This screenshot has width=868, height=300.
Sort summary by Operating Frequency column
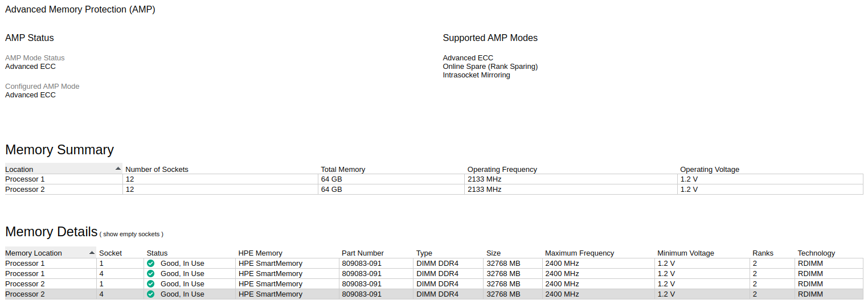(x=502, y=169)
